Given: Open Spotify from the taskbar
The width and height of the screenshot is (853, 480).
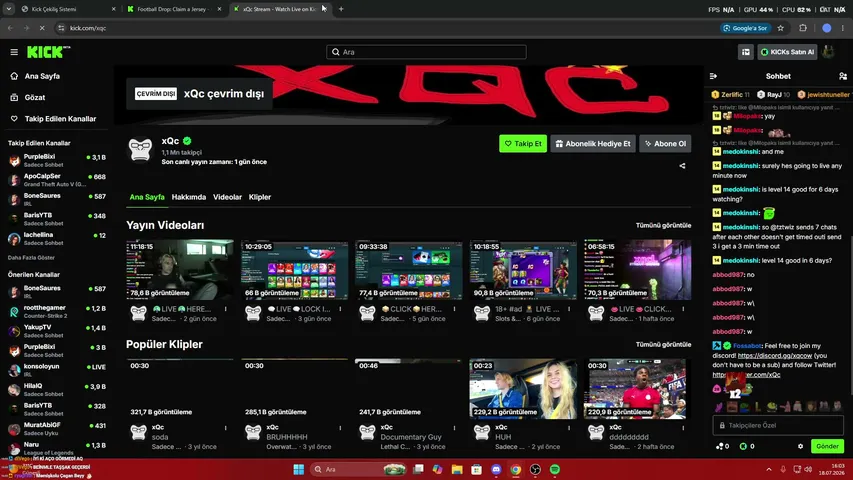Looking at the screenshot, I should pyautogui.click(x=555, y=469).
